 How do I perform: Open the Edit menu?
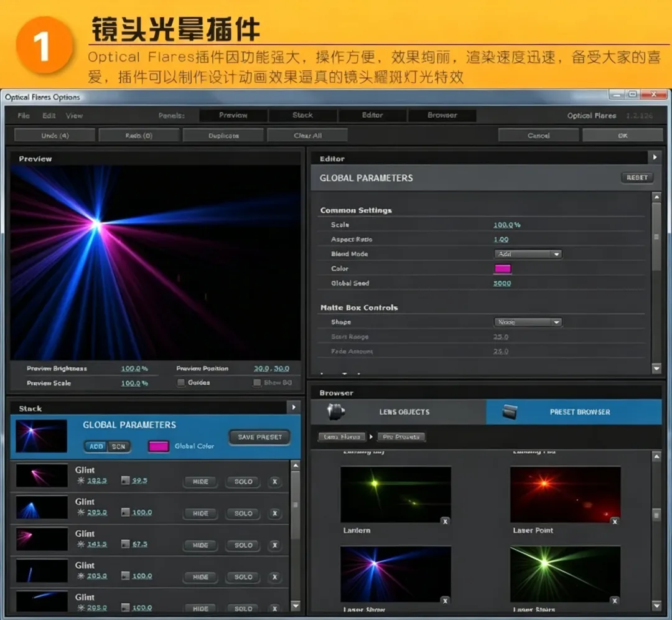point(49,115)
